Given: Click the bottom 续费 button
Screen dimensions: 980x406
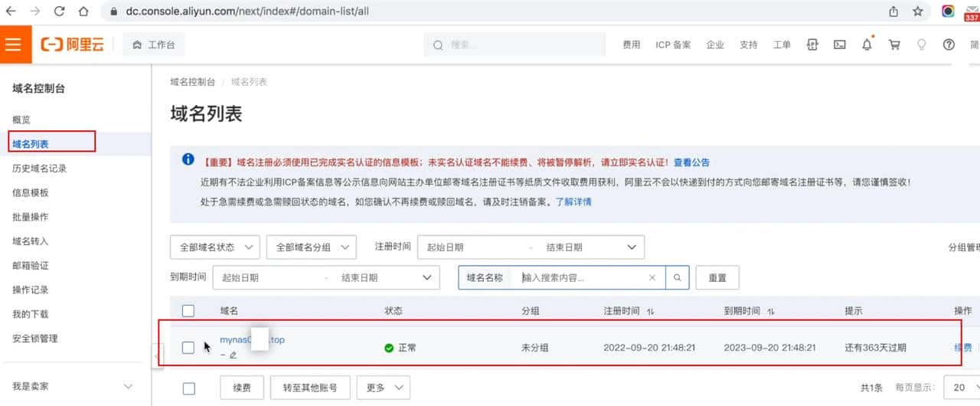Looking at the screenshot, I should coord(242,388).
